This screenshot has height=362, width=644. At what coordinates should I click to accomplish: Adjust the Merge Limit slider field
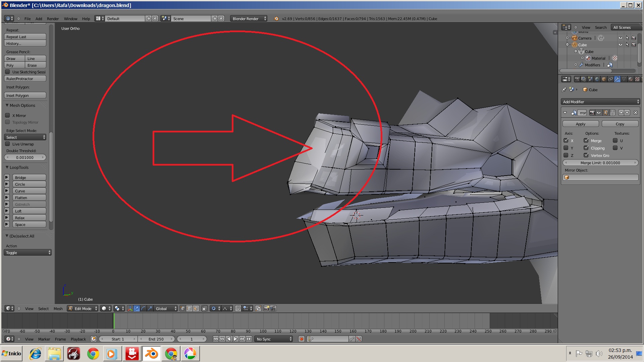point(600,163)
